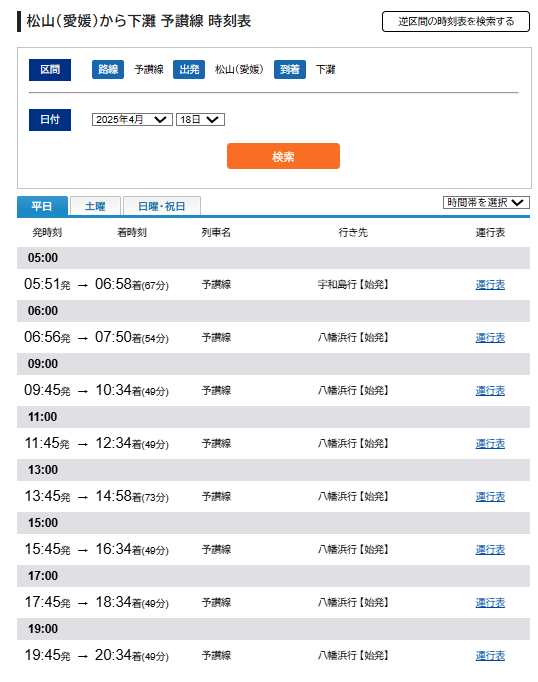Viewport: 538px width, 682px height.
Task: Open 運行表 link for 15:45 train
Action: coord(490,550)
